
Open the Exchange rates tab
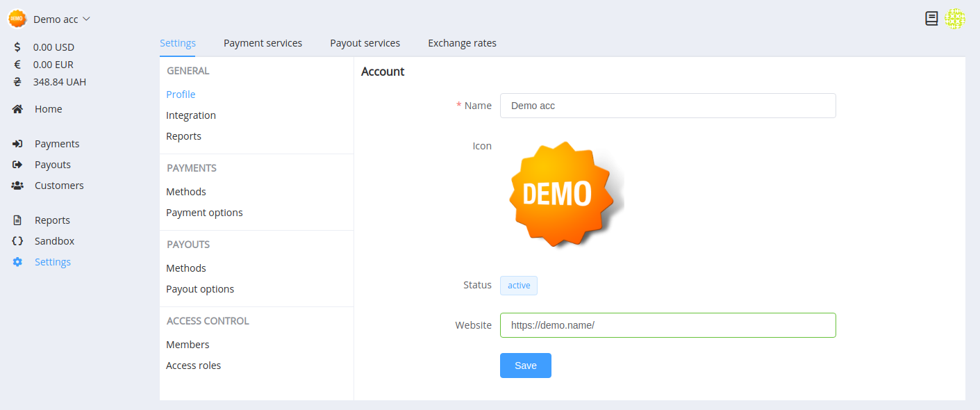(x=462, y=43)
